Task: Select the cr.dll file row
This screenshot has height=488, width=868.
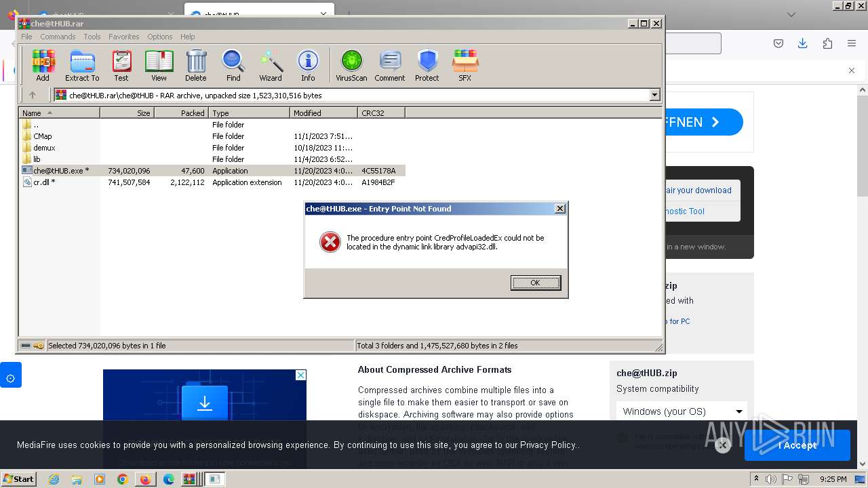Action: point(212,182)
